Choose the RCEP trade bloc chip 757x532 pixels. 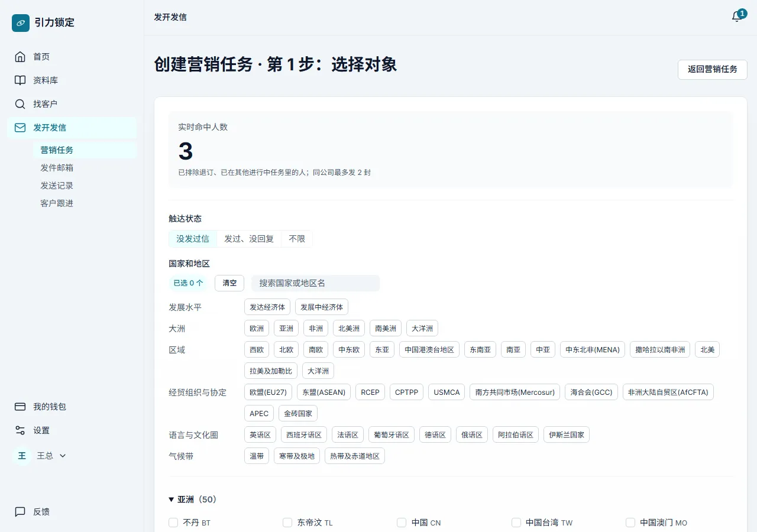370,392
